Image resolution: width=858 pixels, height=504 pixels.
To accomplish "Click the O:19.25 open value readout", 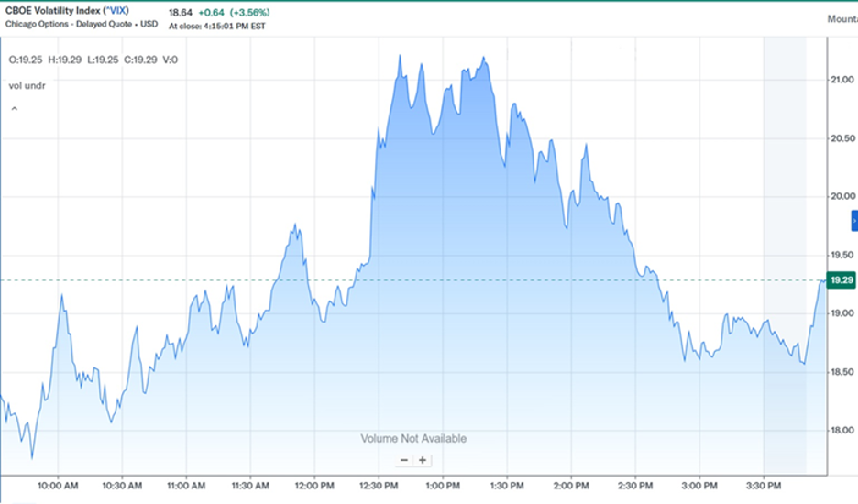I will pos(26,60).
